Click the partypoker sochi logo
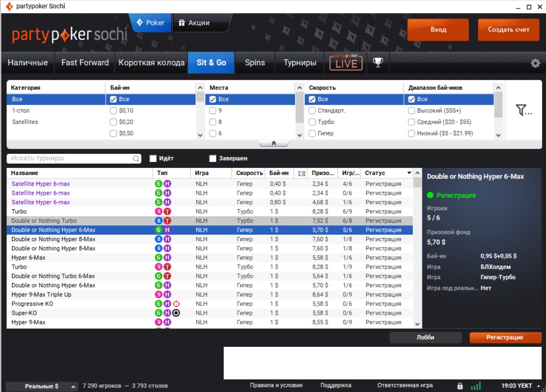 (x=69, y=35)
